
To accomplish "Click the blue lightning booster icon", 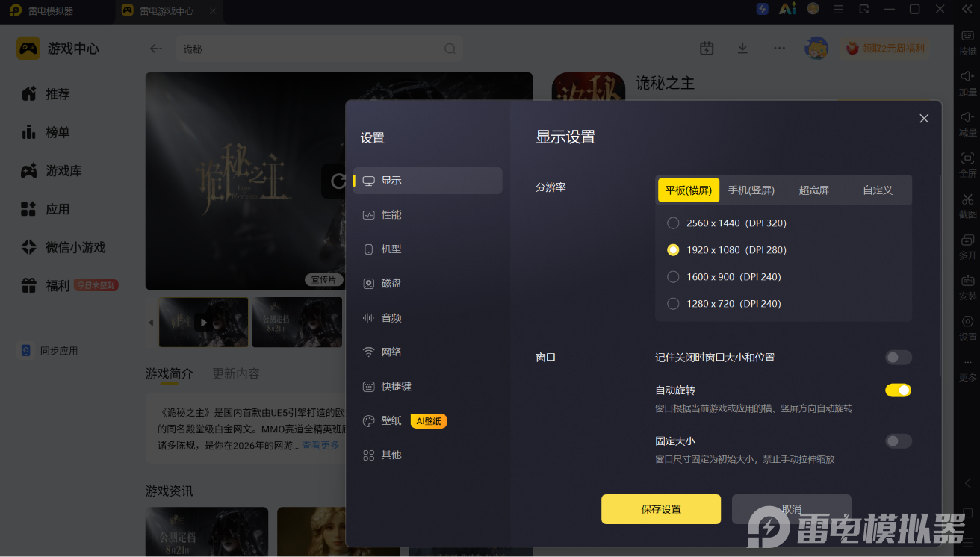I will 763,9.
